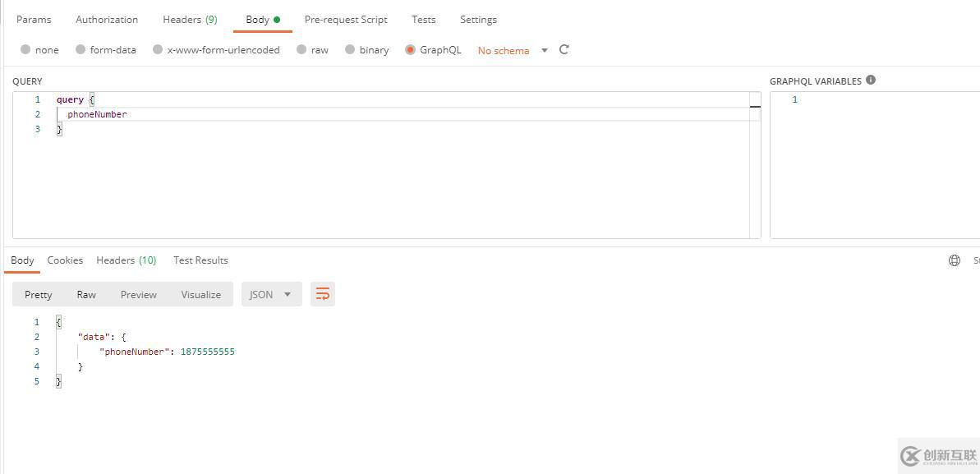Switch to the Authorization tab
Viewport: 980px width, 474px height.
(x=107, y=20)
